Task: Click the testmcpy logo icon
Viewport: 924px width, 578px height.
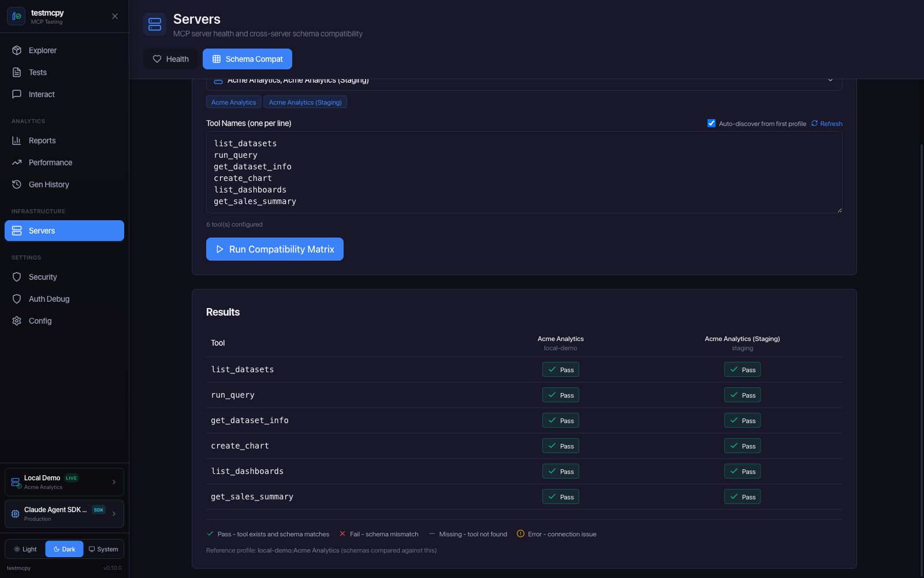Action: [16, 16]
